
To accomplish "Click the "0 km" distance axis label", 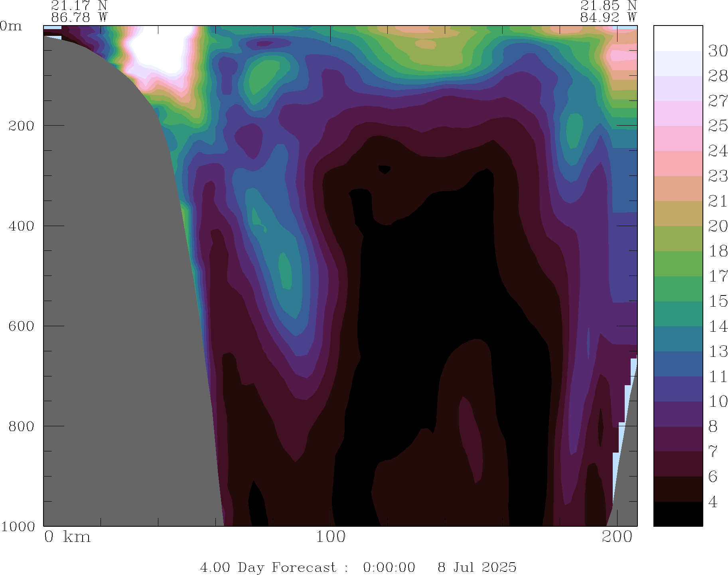I will (x=67, y=537).
